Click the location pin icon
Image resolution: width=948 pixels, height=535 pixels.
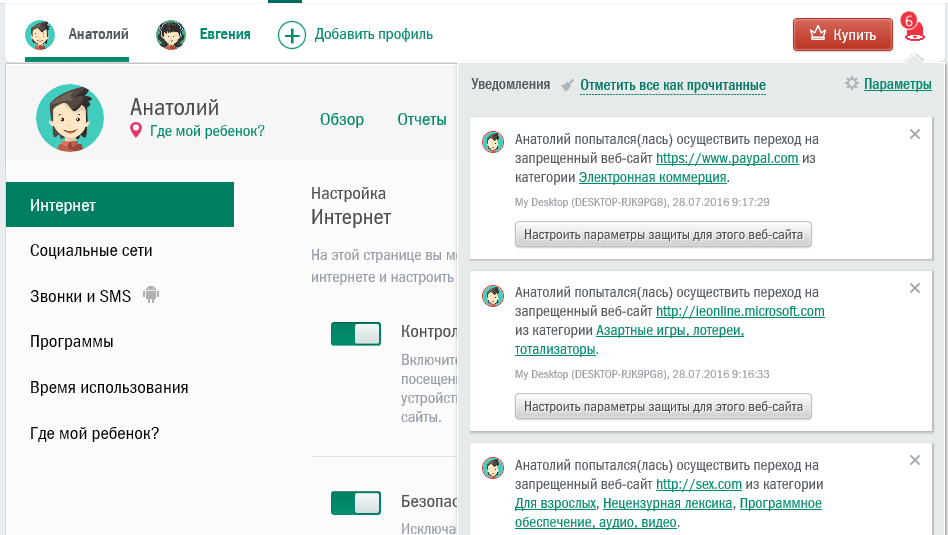136,130
